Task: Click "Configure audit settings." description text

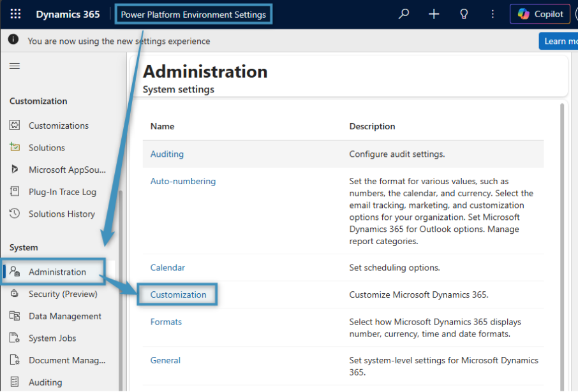Action: pyautogui.click(x=397, y=154)
